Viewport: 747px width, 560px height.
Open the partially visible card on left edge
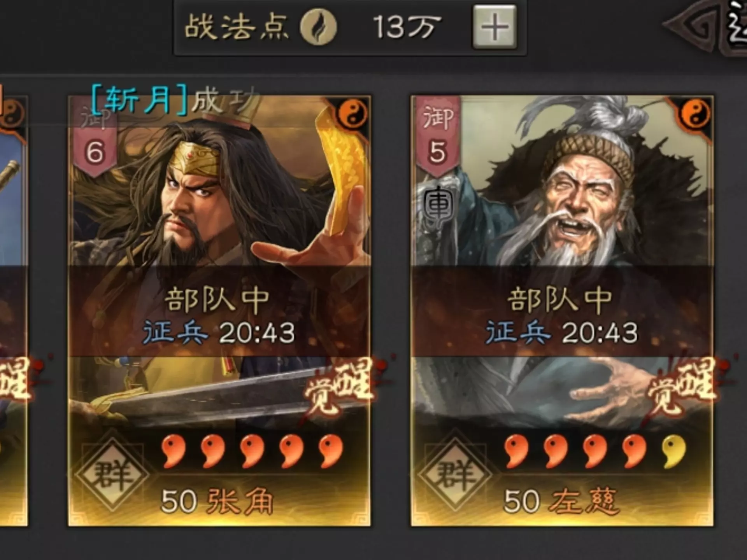pyautogui.click(x=14, y=311)
